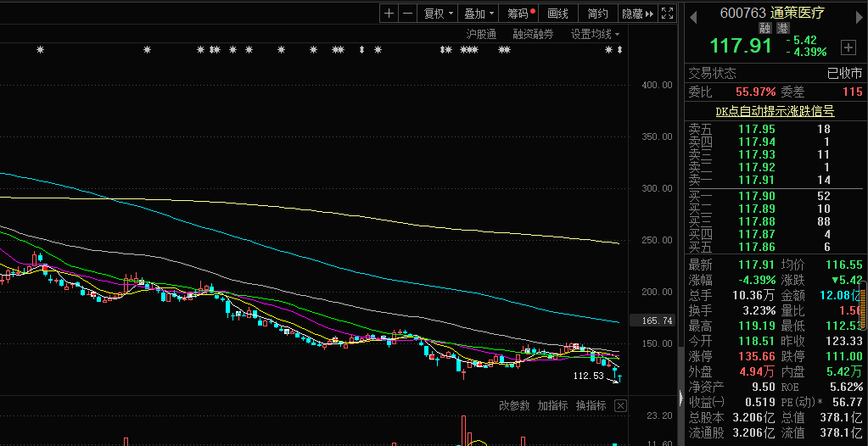Click the 委差 value 115
868x446 pixels.
pyautogui.click(x=853, y=92)
